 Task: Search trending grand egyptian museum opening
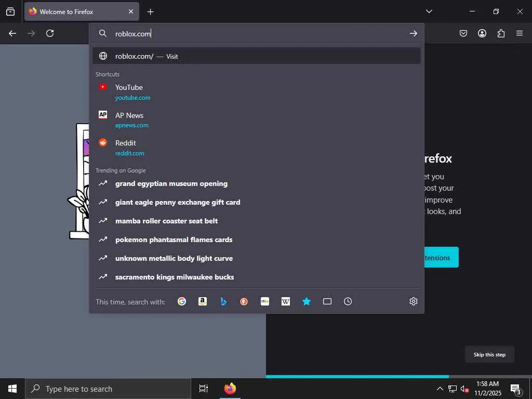pyautogui.click(x=257, y=183)
